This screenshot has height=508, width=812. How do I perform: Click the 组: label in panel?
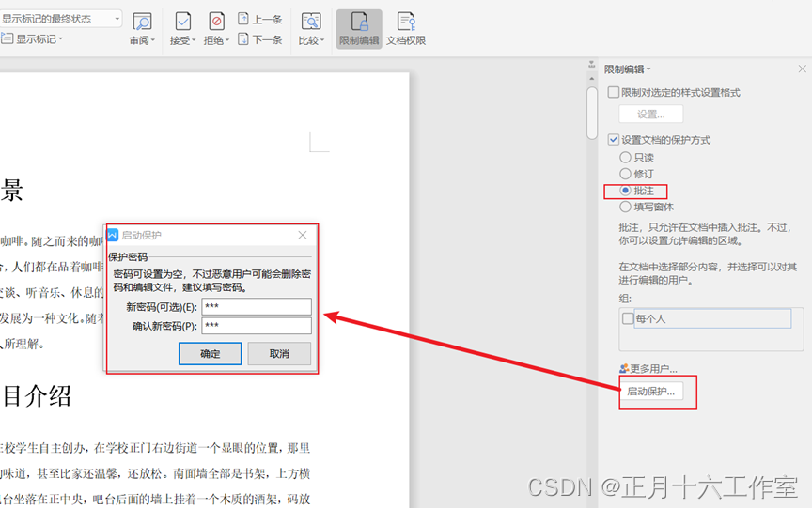pyautogui.click(x=625, y=299)
